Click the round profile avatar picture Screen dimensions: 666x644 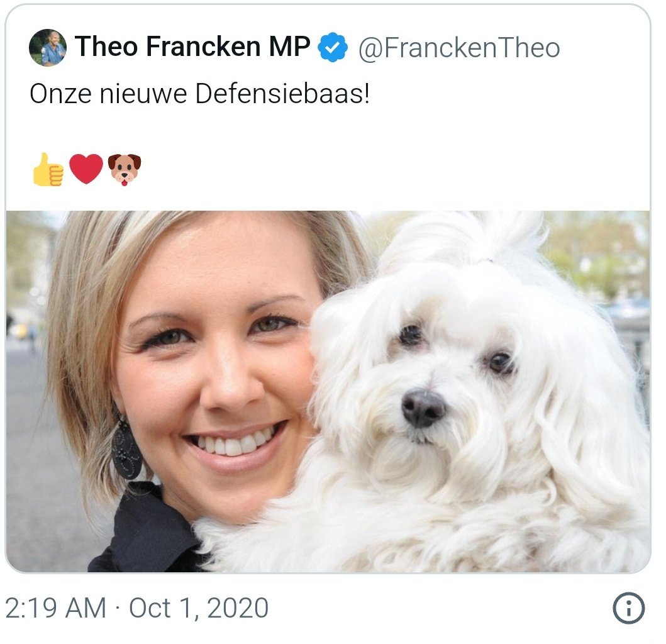point(48,48)
